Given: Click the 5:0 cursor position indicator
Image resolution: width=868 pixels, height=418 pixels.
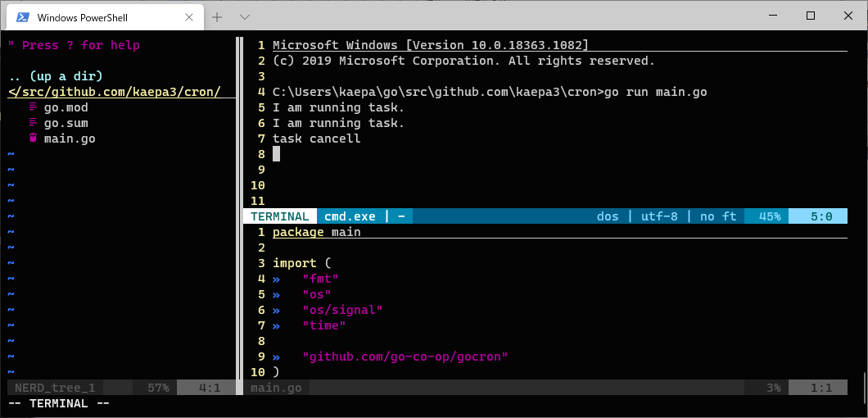Looking at the screenshot, I should pos(821,216).
